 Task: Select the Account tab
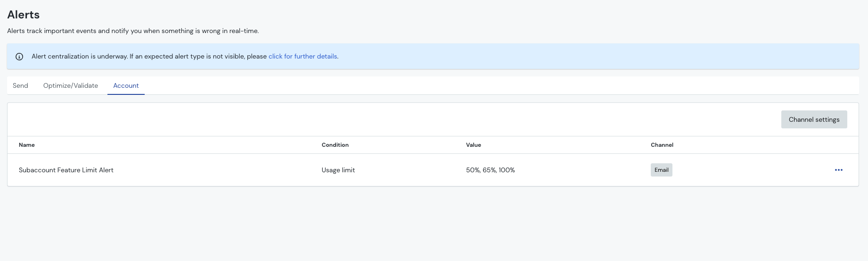click(126, 85)
